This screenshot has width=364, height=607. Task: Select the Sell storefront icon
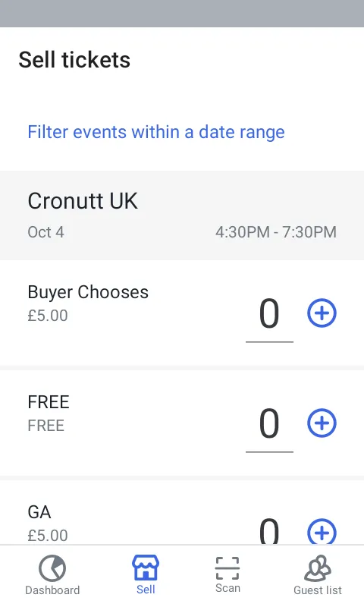tap(146, 567)
